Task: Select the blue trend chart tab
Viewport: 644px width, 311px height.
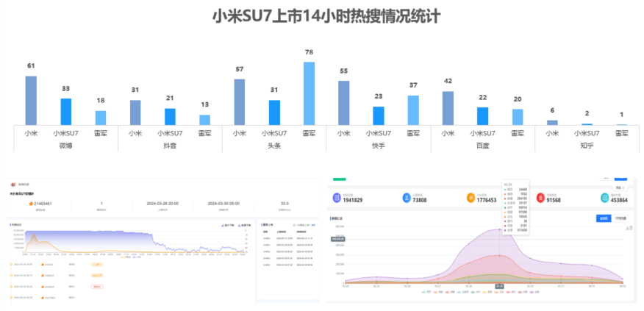Action: [x=603, y=218]
